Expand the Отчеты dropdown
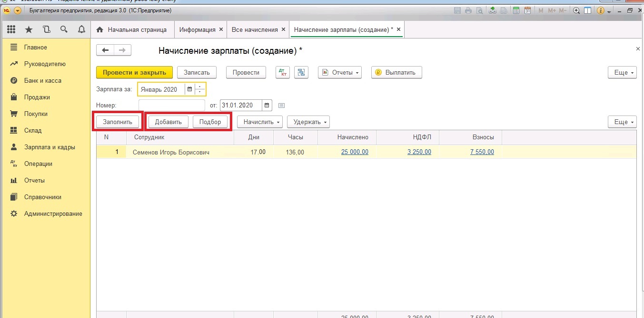The height and width of the screenshot is (318, 644). (x=339, y=72)
